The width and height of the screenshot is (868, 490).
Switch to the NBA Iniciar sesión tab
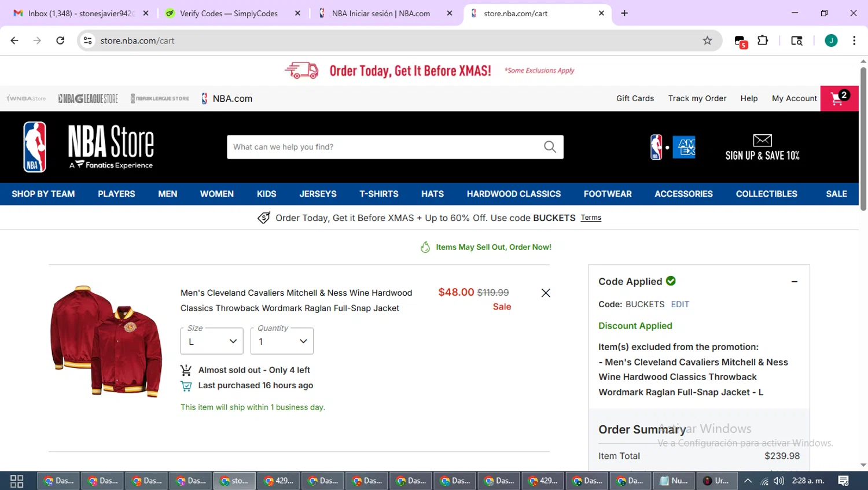tap(384, 13)
